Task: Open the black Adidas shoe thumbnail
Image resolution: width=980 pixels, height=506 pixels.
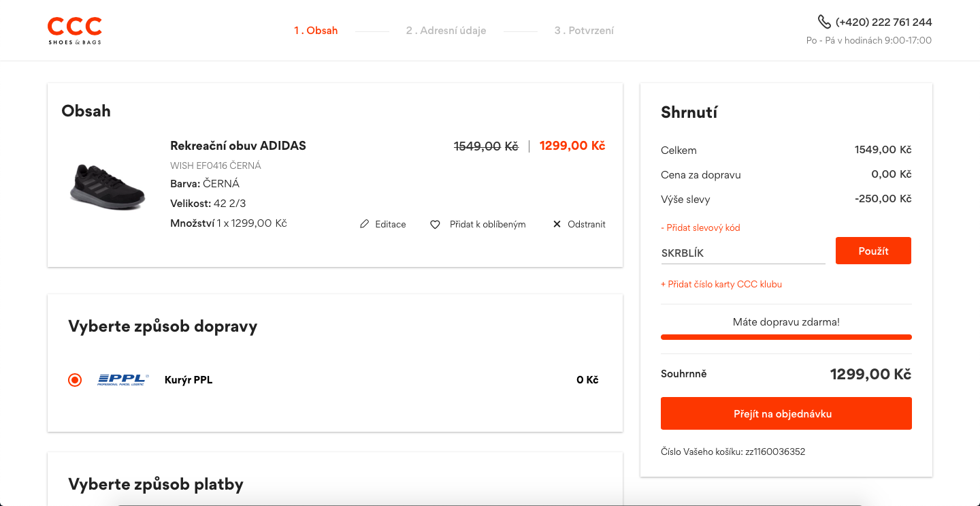Action: tap(108, 186)
